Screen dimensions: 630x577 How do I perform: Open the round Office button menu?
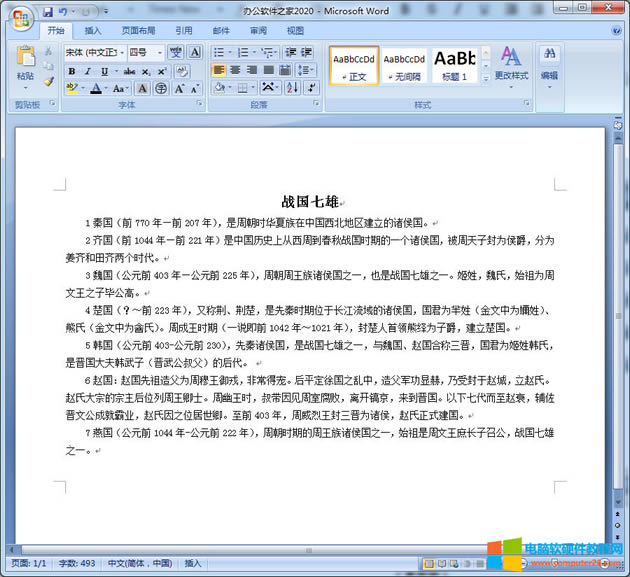point(21,19)
